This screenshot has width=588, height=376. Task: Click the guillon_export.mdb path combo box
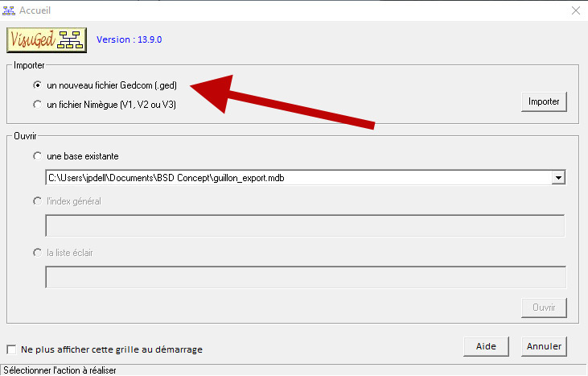[305, 177]
